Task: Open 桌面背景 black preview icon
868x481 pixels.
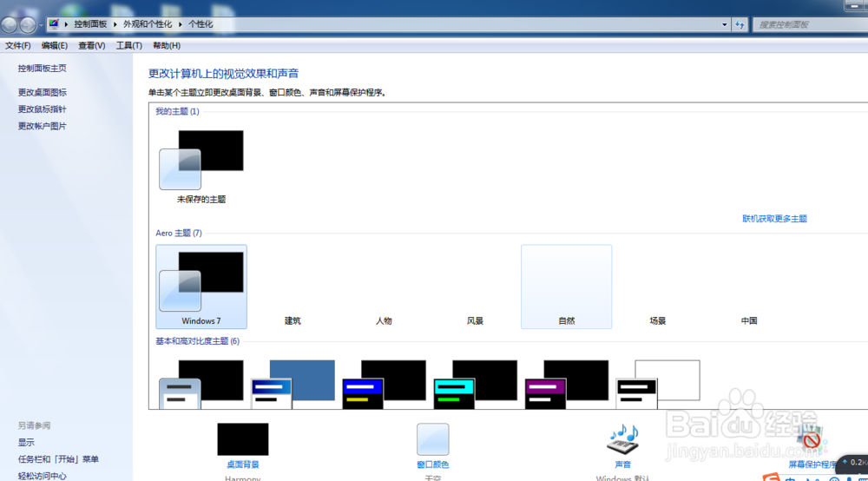Action: tap(242, 439)
